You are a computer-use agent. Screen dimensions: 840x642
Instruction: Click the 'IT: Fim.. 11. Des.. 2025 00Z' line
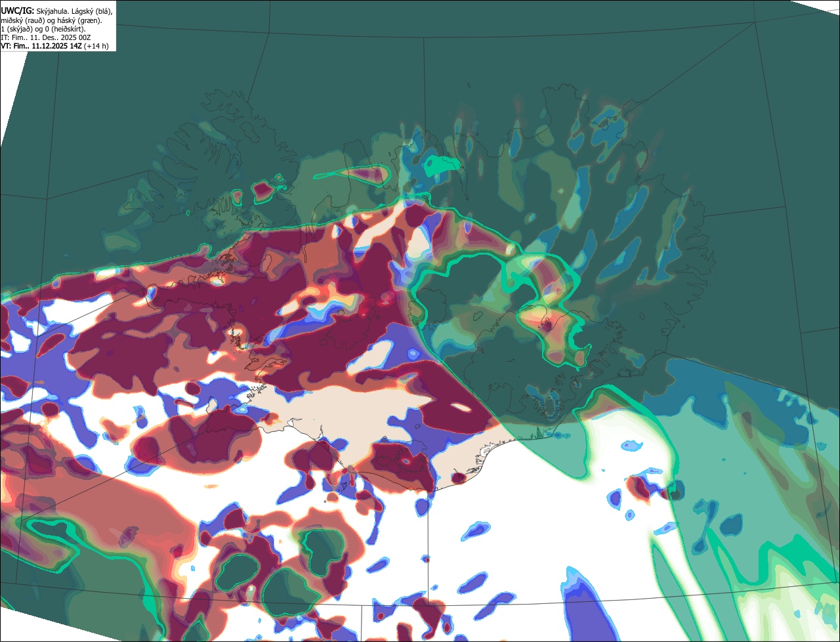coord(46,37)
